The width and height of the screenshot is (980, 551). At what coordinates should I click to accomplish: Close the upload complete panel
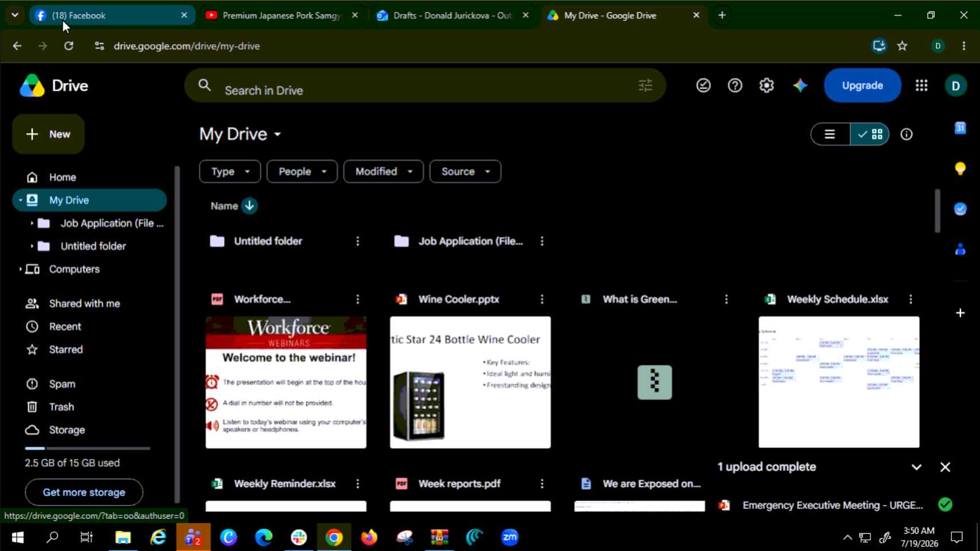[945, 467]
